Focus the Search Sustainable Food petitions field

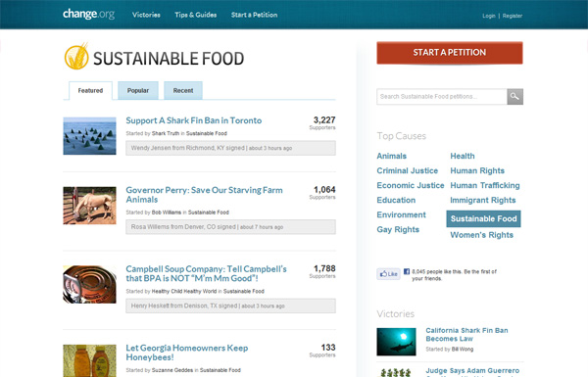[x=442, y=97]
